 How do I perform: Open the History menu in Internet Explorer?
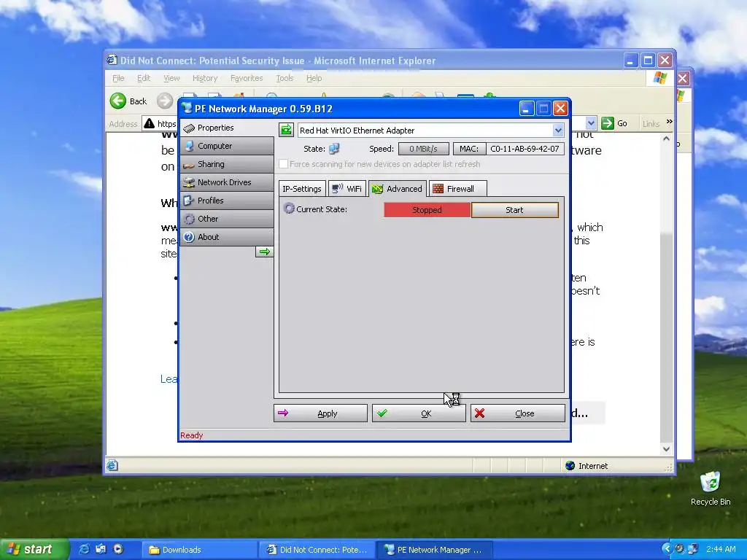[205, 78]
